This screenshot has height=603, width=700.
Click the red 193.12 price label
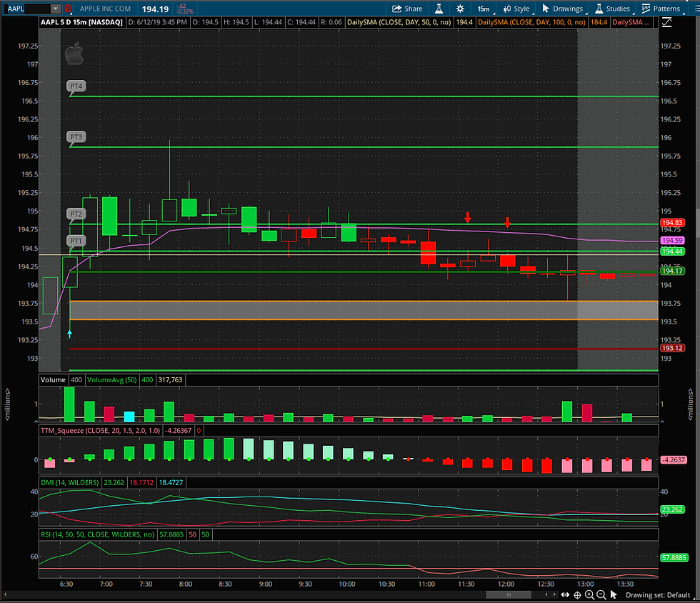click(x=672, y=348)
